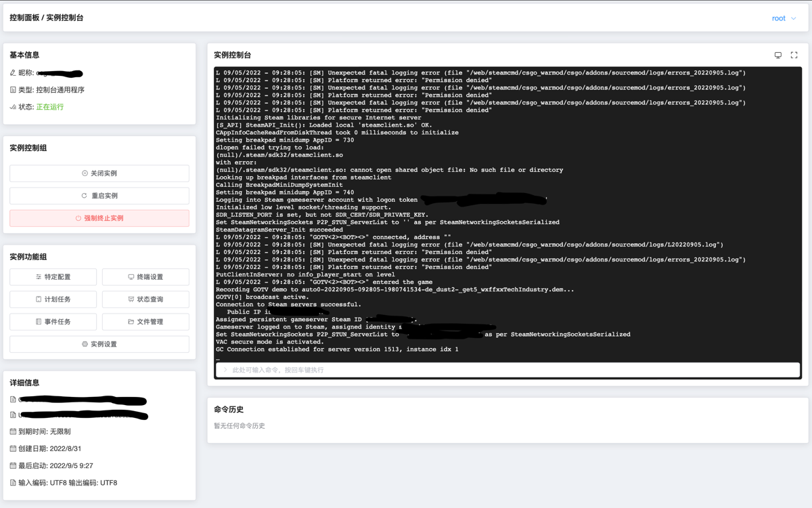Click the 类型: 控制台通用程序 text

click(51, 90)
